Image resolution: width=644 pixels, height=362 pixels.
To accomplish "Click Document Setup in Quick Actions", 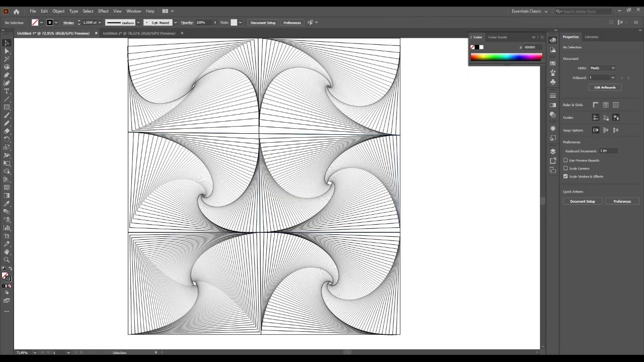I will point(582,201).
